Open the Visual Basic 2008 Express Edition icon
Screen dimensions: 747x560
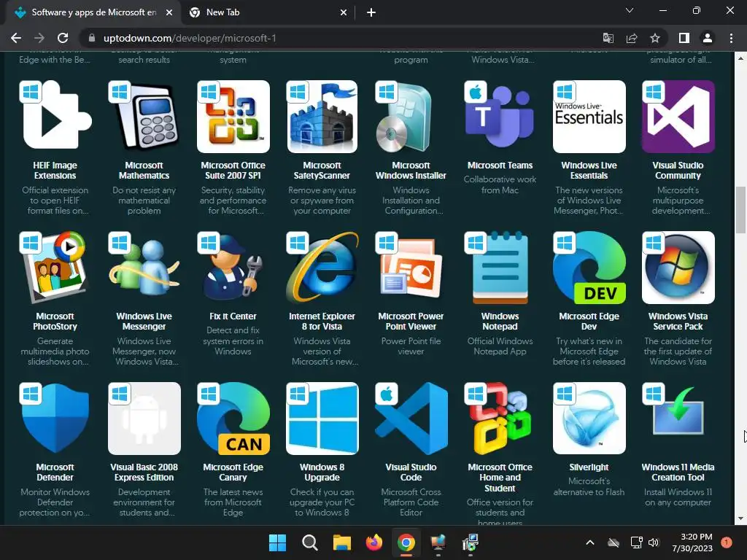[144, 419]
